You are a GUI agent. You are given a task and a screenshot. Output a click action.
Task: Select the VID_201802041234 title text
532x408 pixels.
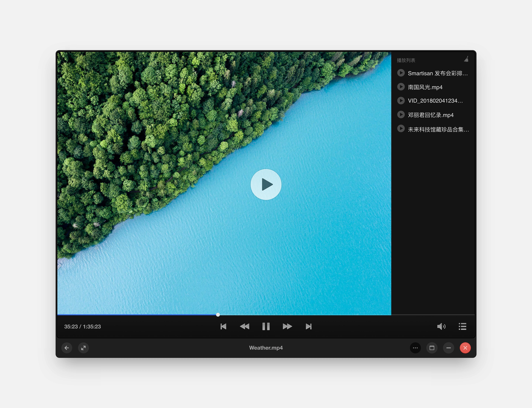[x=435, y=101]
